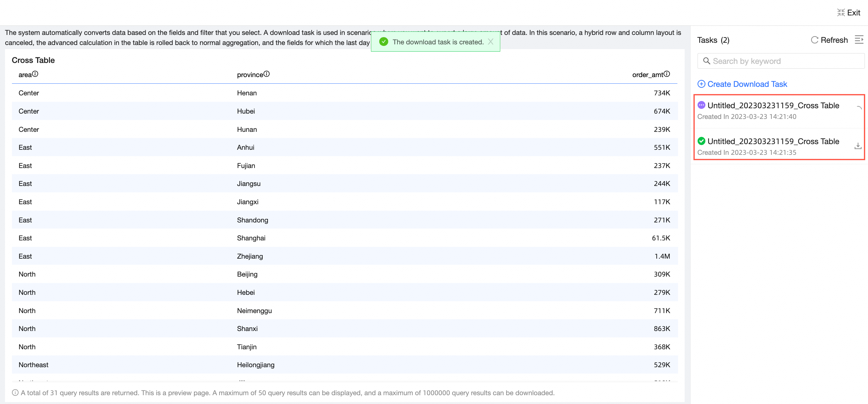This screenshot has height=404, width=868.
Task: Click the total of 31 query results note
Action: (287, 393)
